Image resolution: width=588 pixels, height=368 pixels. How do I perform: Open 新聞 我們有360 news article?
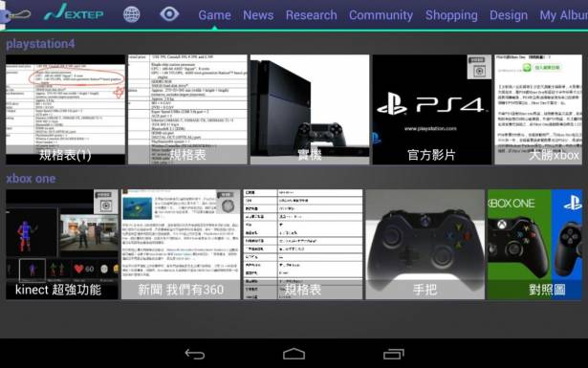click(181, 245)
